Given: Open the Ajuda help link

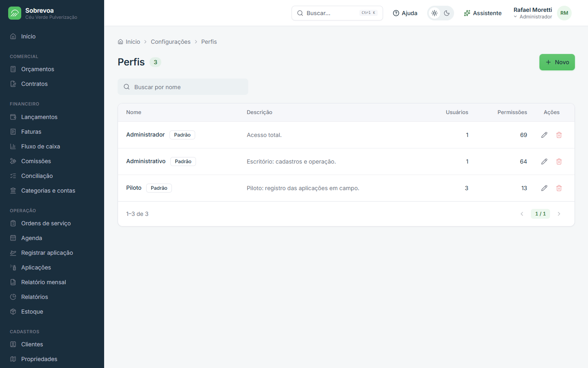Looking at the screenshot, I should point(405,13).
